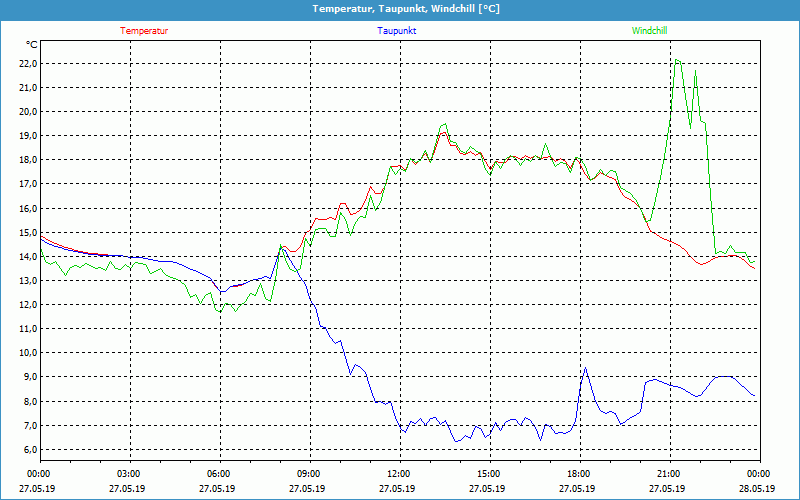
Task: Select the 09:00 time axis marker
Action: tap(309, 473)
